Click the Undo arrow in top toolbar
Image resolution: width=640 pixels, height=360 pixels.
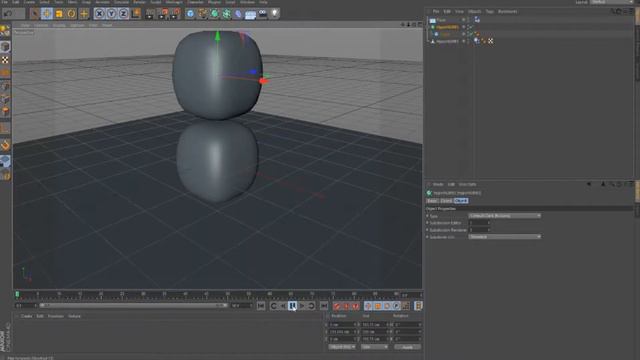pos(8,14)
